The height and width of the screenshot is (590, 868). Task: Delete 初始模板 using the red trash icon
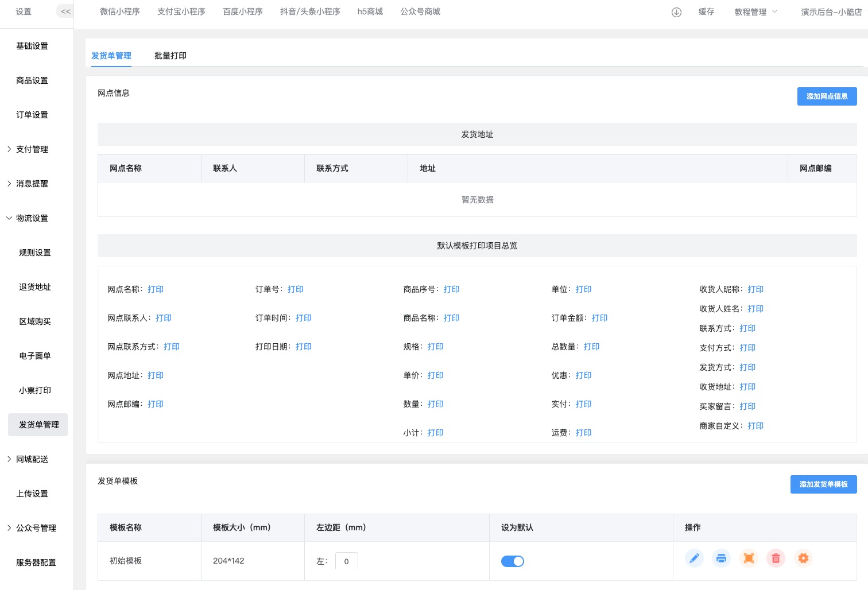pyautogui.click(x=776, y=558)
